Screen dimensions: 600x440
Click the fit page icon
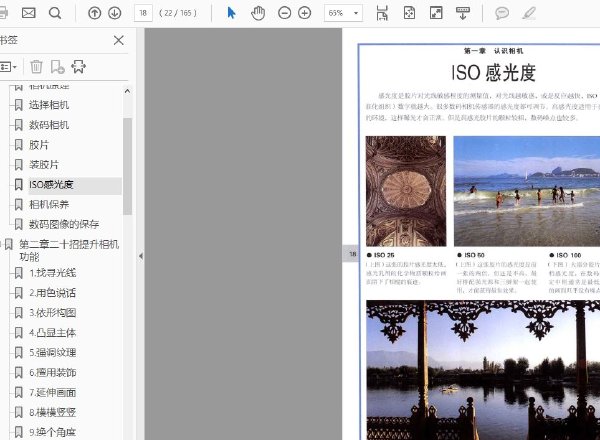coord(409,13)
